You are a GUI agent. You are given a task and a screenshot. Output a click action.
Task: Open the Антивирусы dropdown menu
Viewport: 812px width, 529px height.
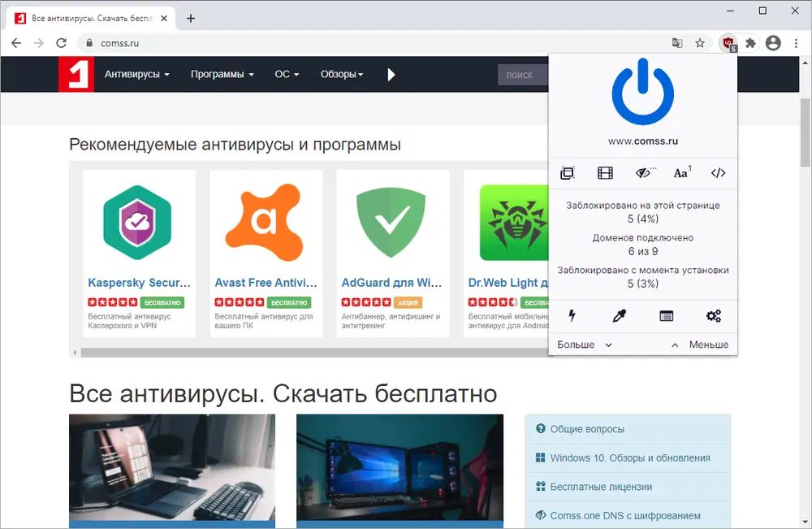(136, 74)
